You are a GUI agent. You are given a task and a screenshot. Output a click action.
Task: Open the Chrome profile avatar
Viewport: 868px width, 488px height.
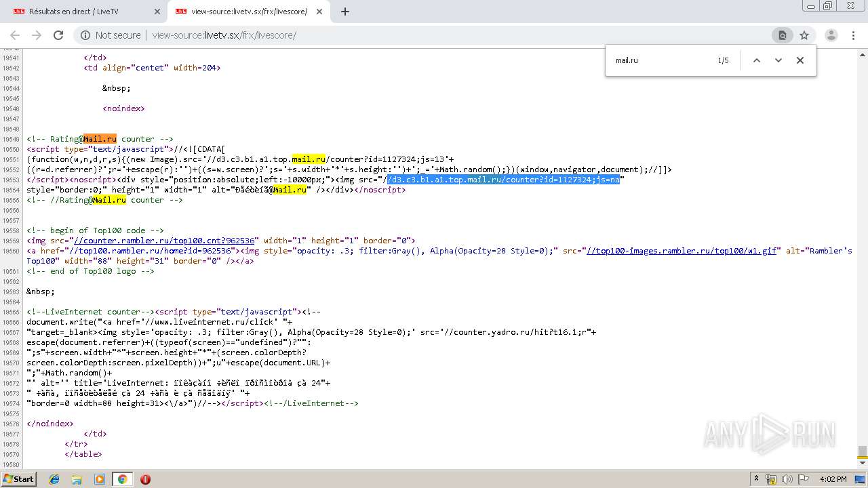click(x=831, y=35)
